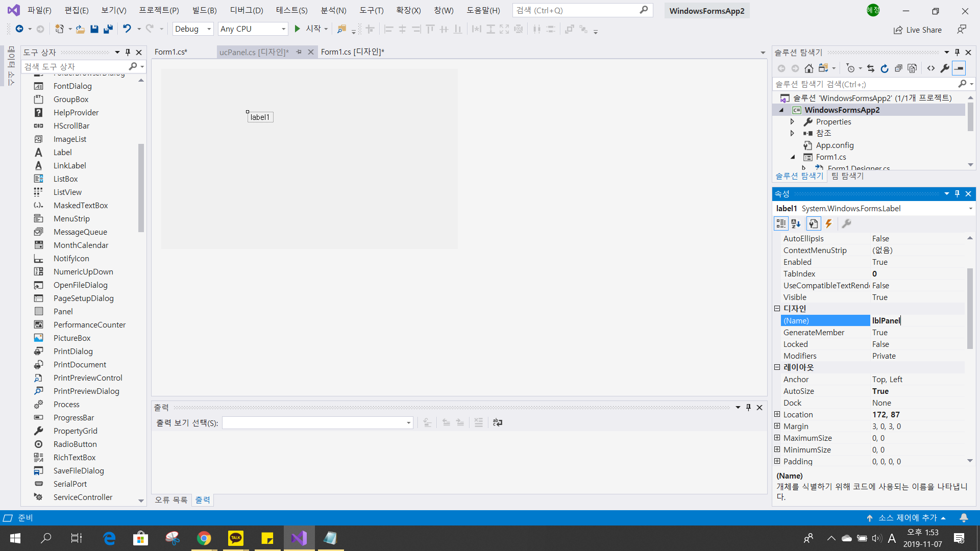Toggle the categorized properties view button
The width and height of the screenshot is (980, 551).
pyautogui.click(x=781, y=223)
